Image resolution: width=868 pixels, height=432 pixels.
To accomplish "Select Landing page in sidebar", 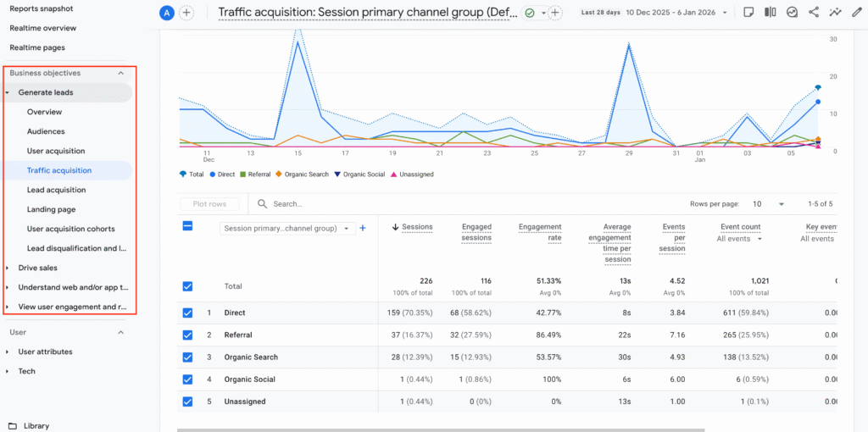I will click(x=51, y=209).
